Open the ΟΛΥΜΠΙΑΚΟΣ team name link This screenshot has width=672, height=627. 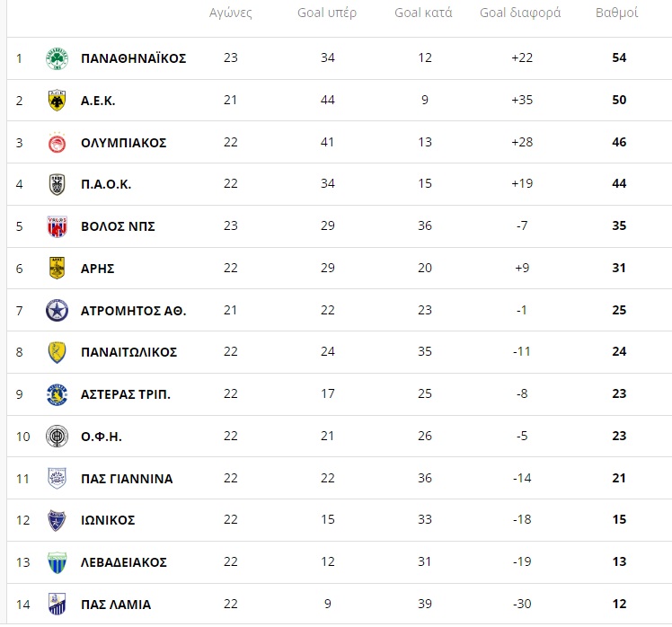tap(123, 143)
